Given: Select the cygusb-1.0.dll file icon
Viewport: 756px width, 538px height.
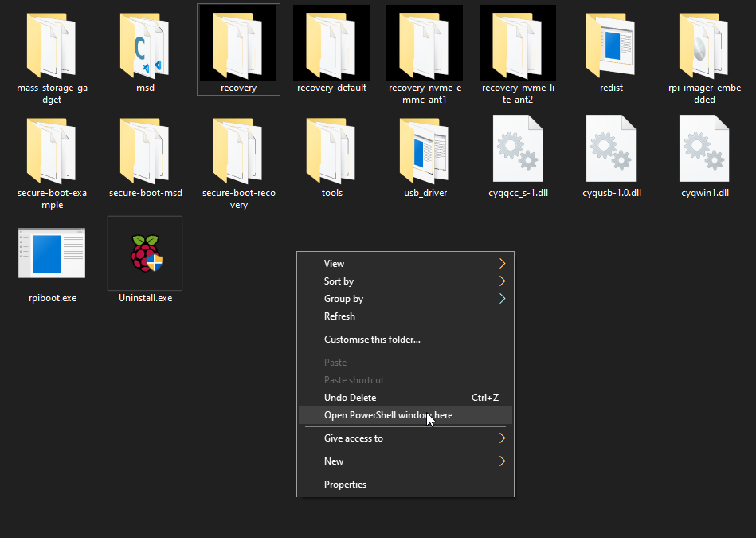Looking at the screenshot, I should pos(611,148).
